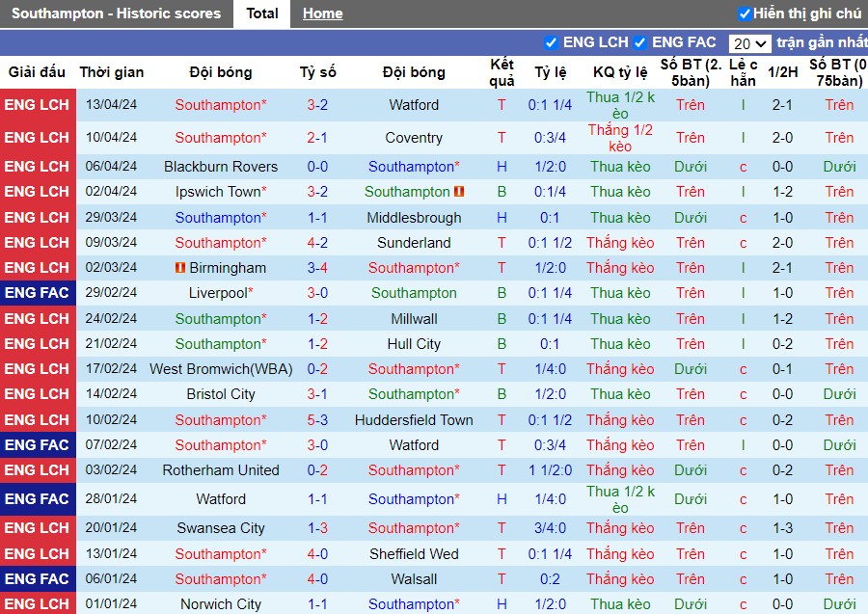Click Millwall team name

[414, 319]
